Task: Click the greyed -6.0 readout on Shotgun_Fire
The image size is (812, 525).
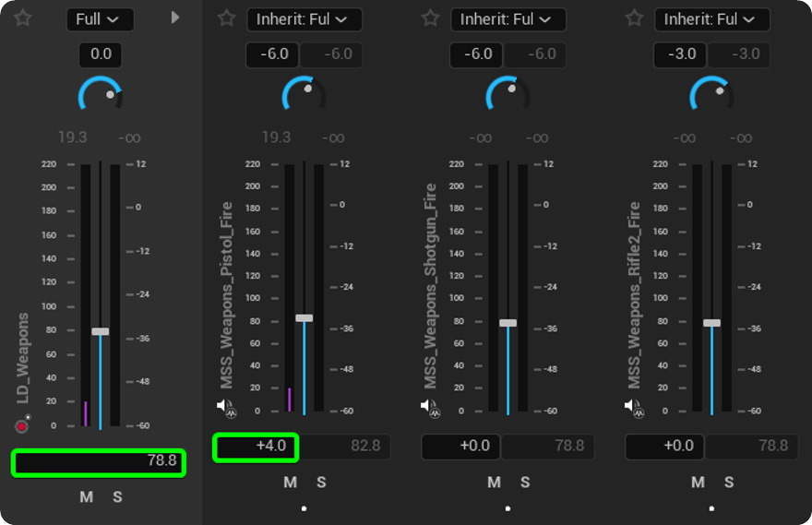Action: coord(535,54)
